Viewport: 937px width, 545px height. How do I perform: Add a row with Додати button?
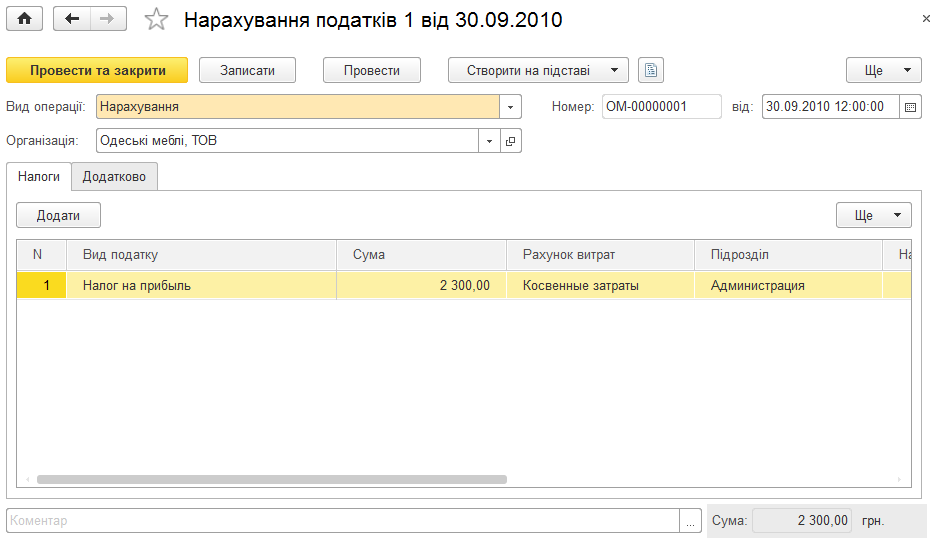[x=58, y=215]
